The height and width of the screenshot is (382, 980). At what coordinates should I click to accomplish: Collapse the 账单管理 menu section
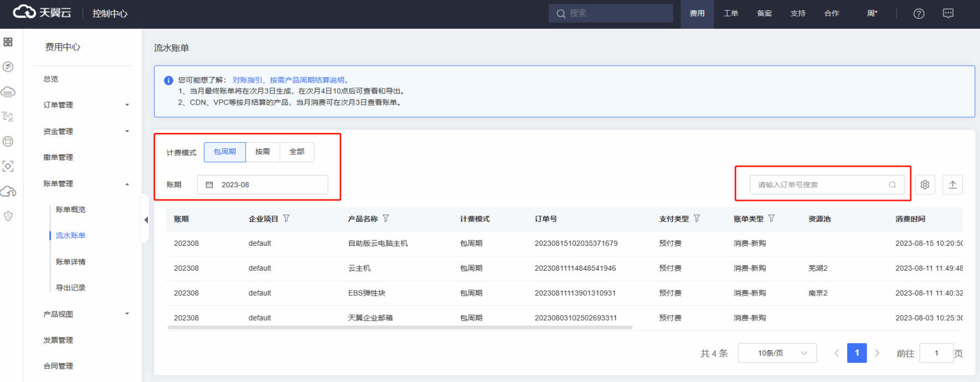(86, 184)
